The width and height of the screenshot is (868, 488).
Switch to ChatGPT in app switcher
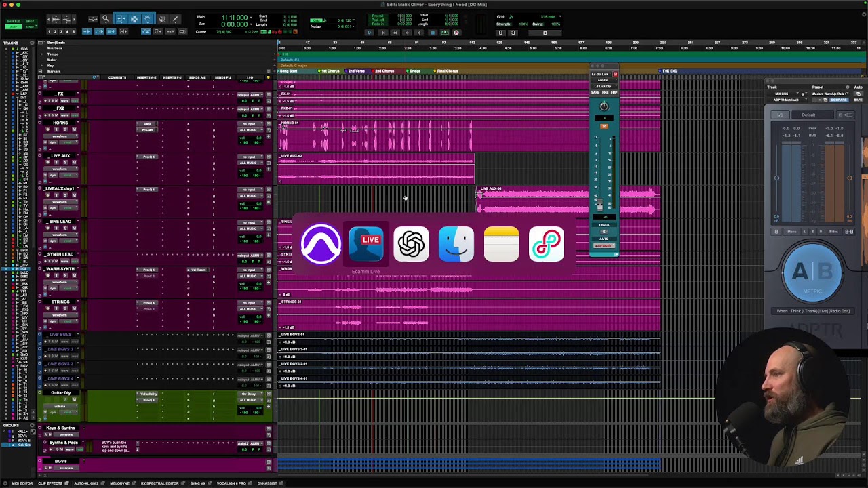tap(411, 244)
